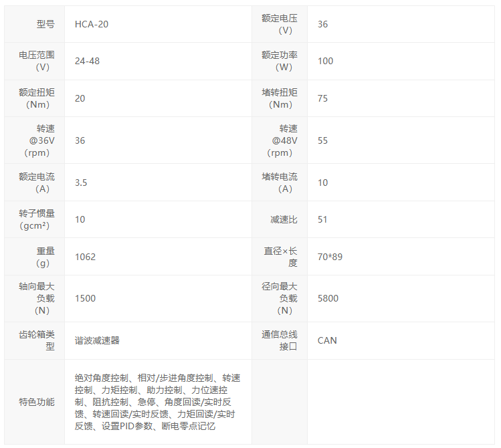Select stall torque value 75
The width and height of the screenshot is (501, 448).
pos(322,98)
